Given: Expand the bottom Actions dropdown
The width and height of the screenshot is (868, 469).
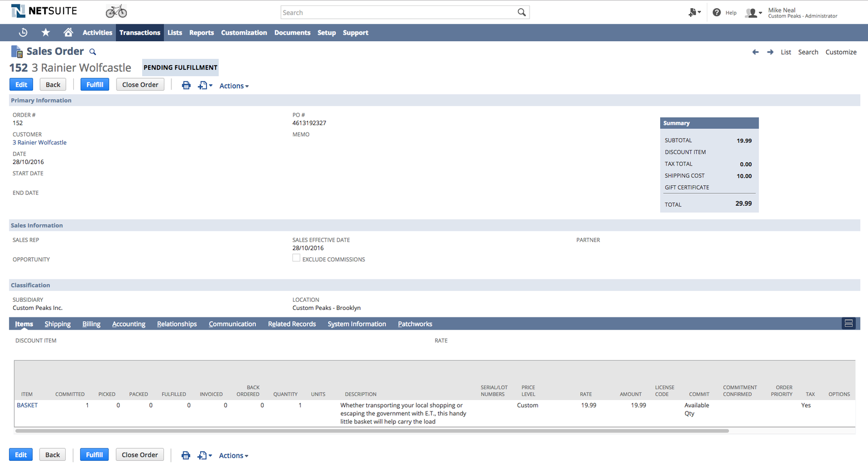Looking at the screenshot, I should coord(233,455).
